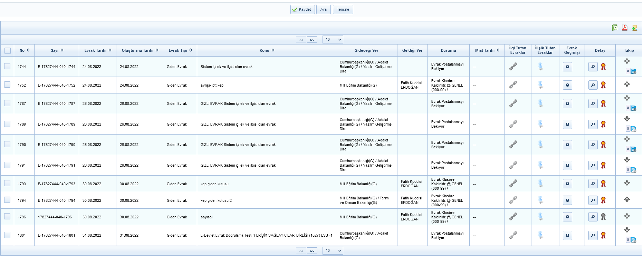The height and width of the screenshot is (257, 644).
Task: Sort by the Konu column header
Action: (267, 50)
